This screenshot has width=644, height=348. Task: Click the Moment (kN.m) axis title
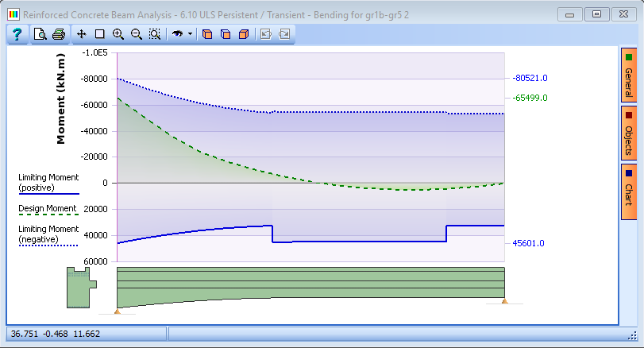point(61,99)
